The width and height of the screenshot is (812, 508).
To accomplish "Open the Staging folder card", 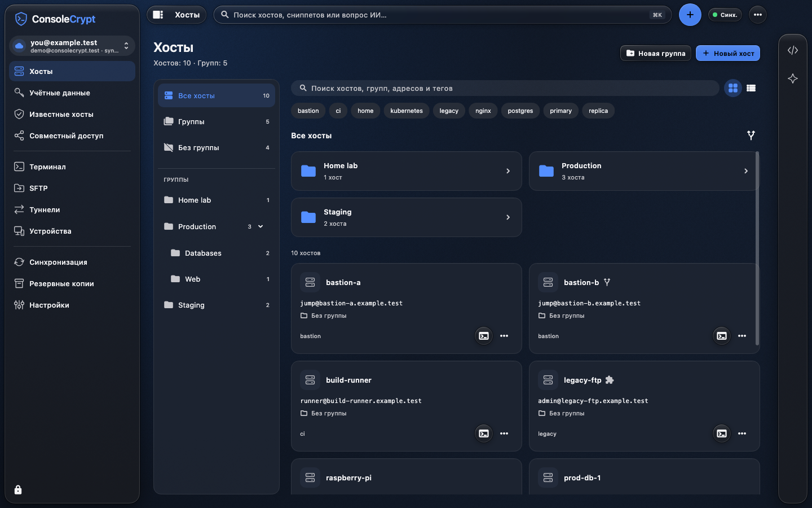I will coord(407,217).
